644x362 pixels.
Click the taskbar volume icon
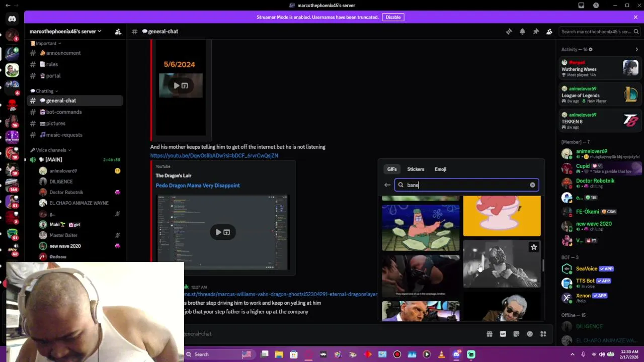602,354
